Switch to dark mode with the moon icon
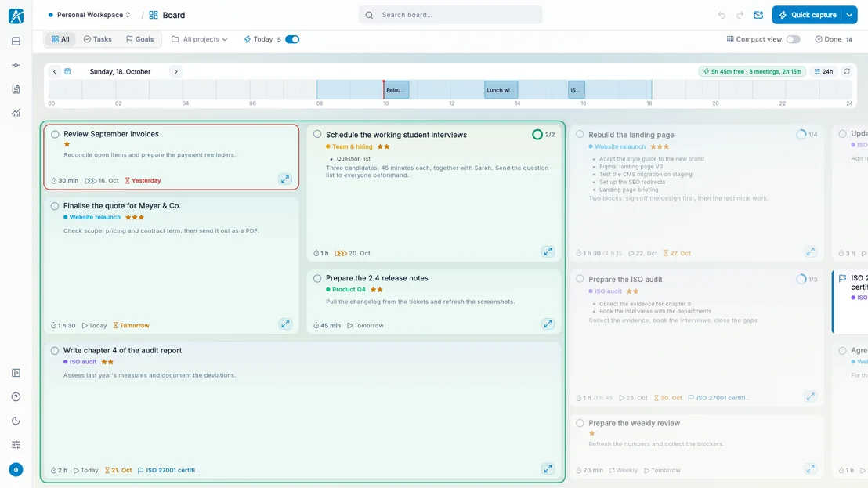868x488 pixels. coord(16,421)
